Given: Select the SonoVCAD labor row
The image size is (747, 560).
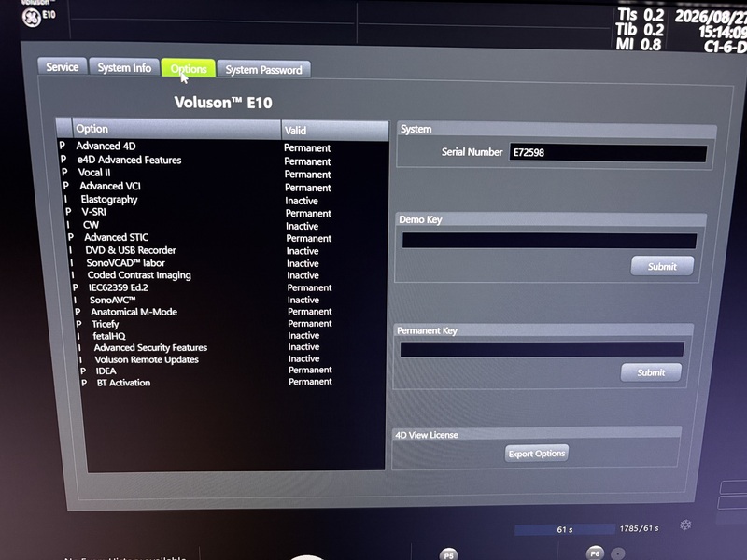Looking at the screenshot, I should click(227, 263).
